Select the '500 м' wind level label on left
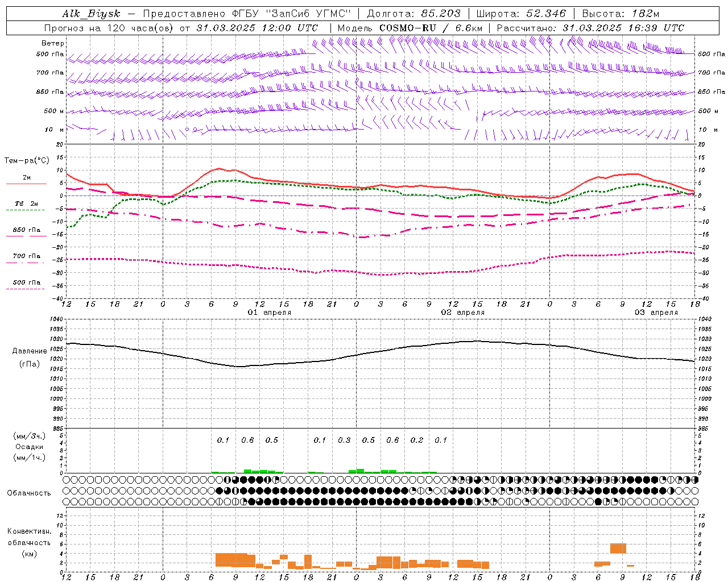This screenshot has height=582, width=728. [x=54, y=111]
